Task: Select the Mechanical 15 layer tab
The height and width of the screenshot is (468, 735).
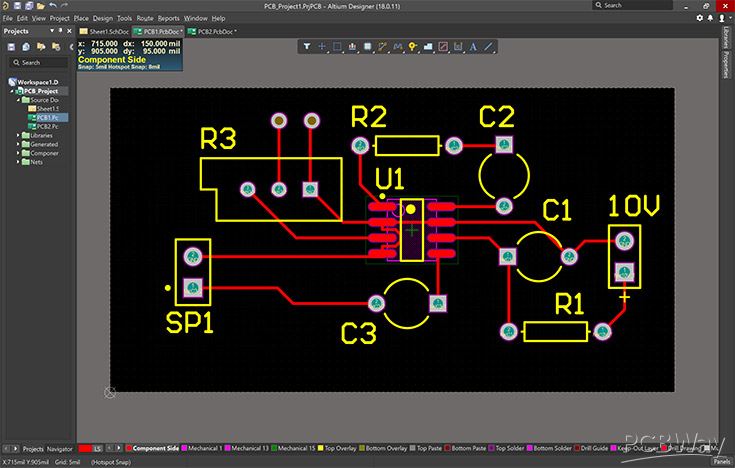Action: [x=293, y=448]
